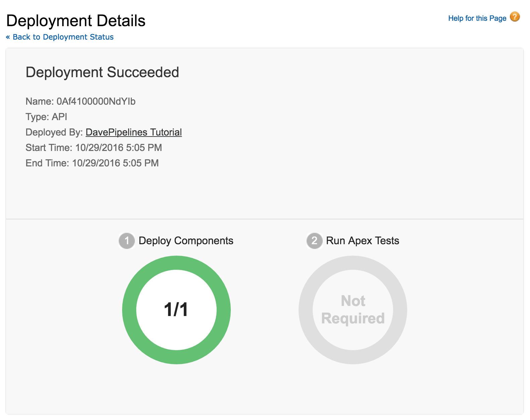Image resolution: width=530 pixels, height=420 pixels.
Task: Go back to Deployment Status
Action: tap(60, 37)
